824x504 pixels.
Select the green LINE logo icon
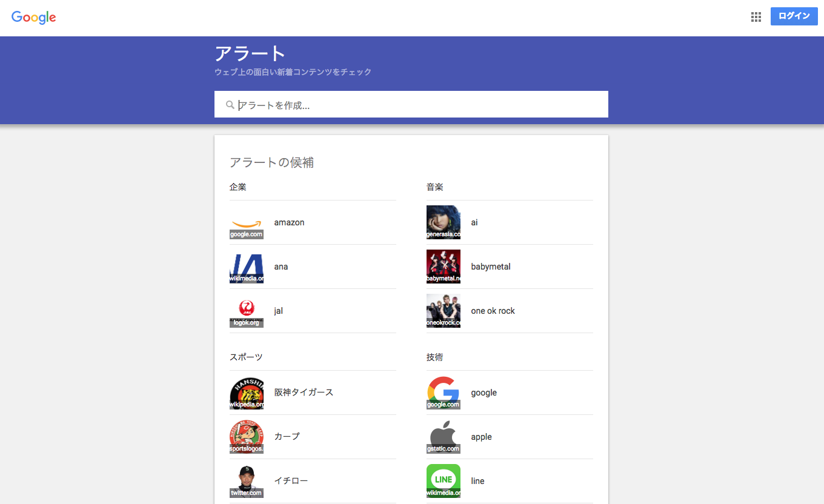click(444, 481)
